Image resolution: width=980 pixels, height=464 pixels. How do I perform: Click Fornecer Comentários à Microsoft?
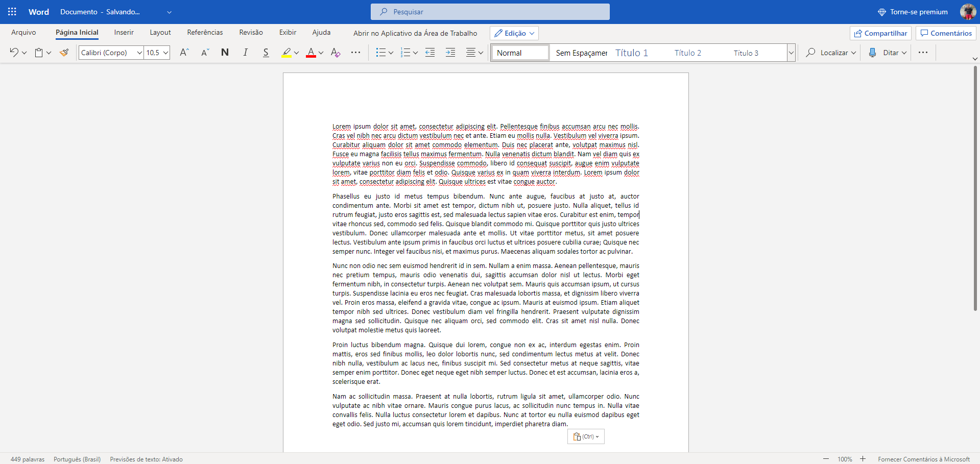tap(924, 459)
